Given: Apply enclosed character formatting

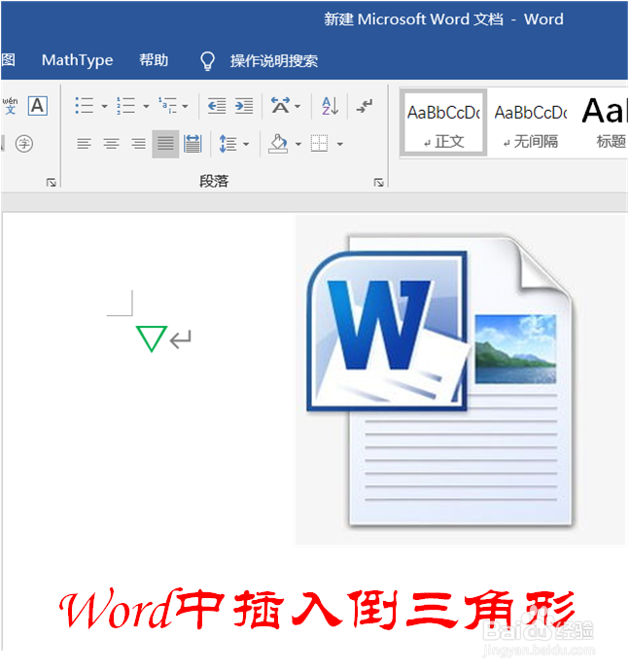Looking at the screenshot, I should tap(24, 144).
